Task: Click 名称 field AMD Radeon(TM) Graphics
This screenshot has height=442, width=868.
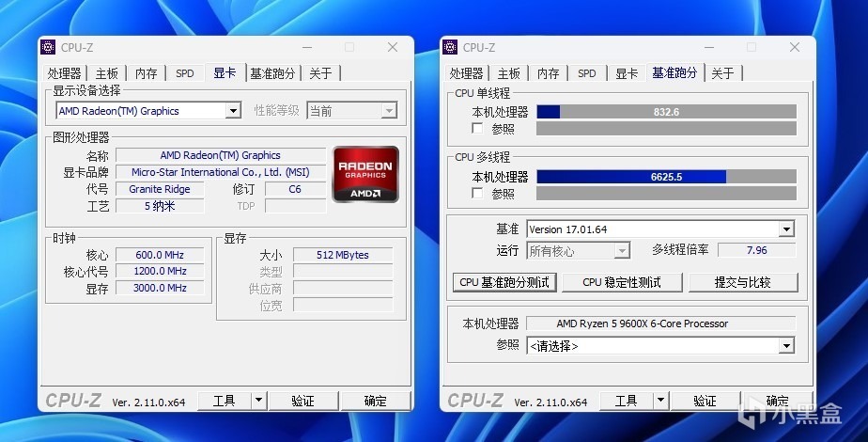Action: (x=221, y=156)
